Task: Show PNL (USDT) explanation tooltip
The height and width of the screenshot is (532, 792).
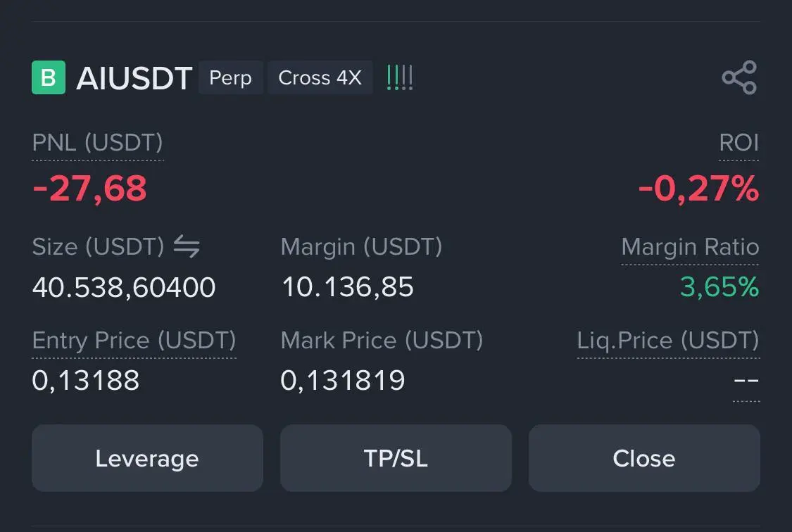Action: tap(97, 143)
